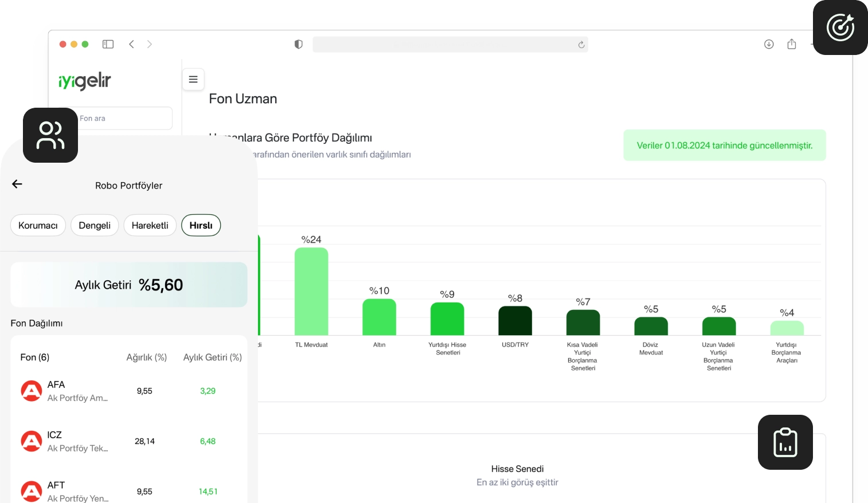This screenshot has width=868, height=503.
Task: Click the AFT fund logo
Action: click(x=32, y=491)
